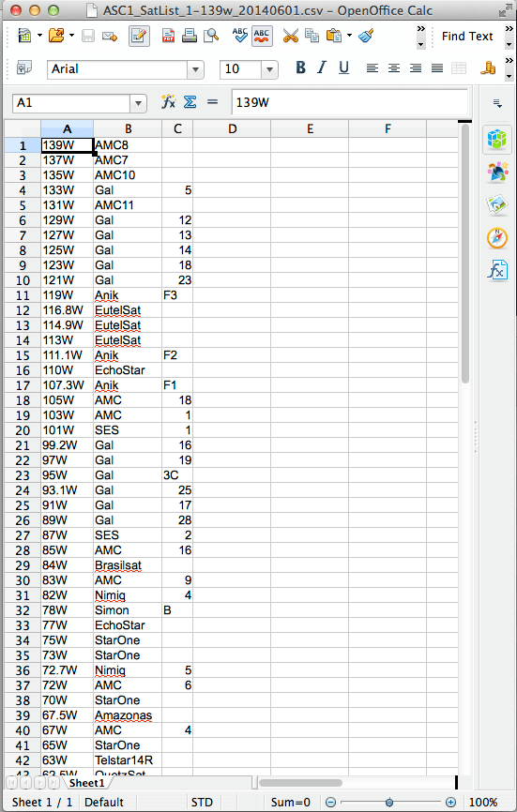Toggle AutoSpellcheck red-underline ABC icon

click(x=262, y=37)
